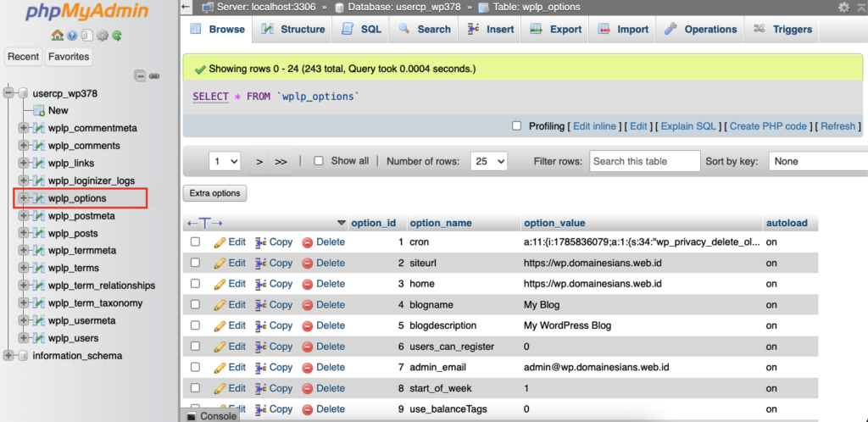Click the back arrow in the breadcrumb bar
Screen dimensions: 868x422
[186, 7]
